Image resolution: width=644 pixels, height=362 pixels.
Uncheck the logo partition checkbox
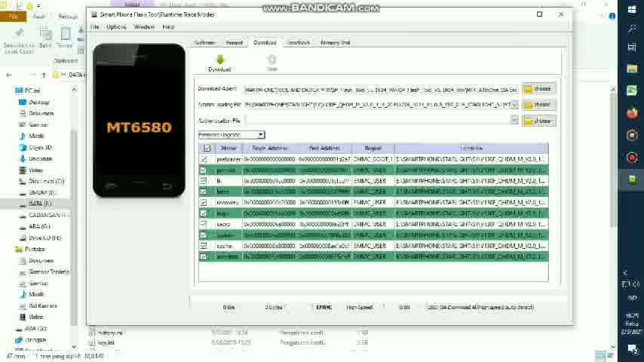(x=204, y=213)
